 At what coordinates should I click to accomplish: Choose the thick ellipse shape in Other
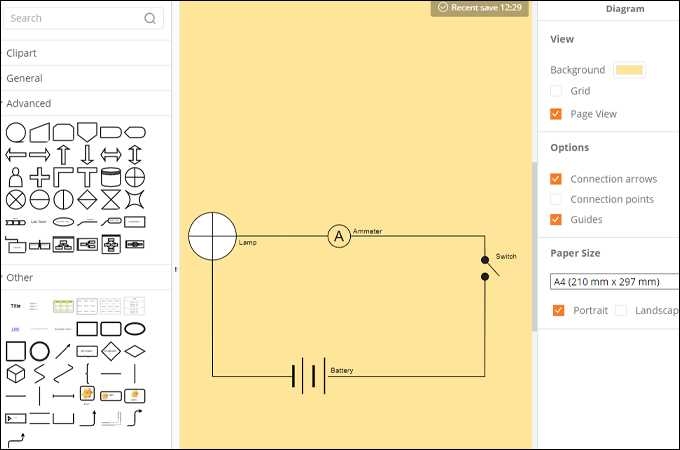(134, 328)
